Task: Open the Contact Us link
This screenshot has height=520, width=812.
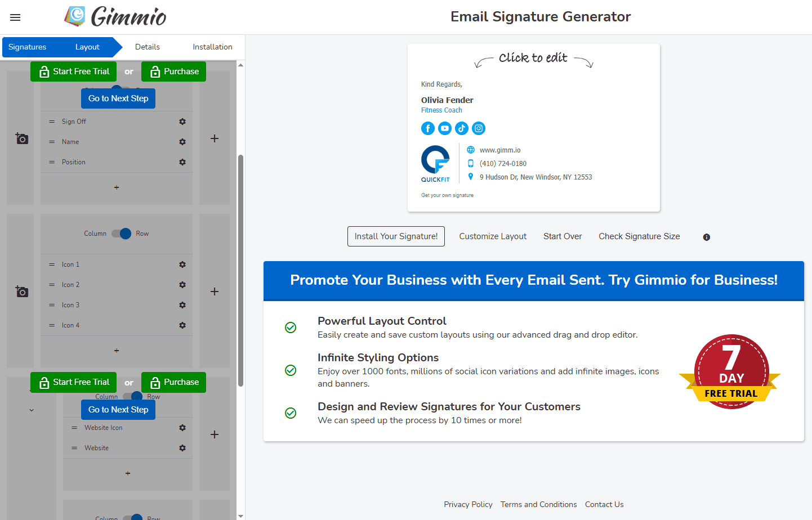Action: [604, 505]
